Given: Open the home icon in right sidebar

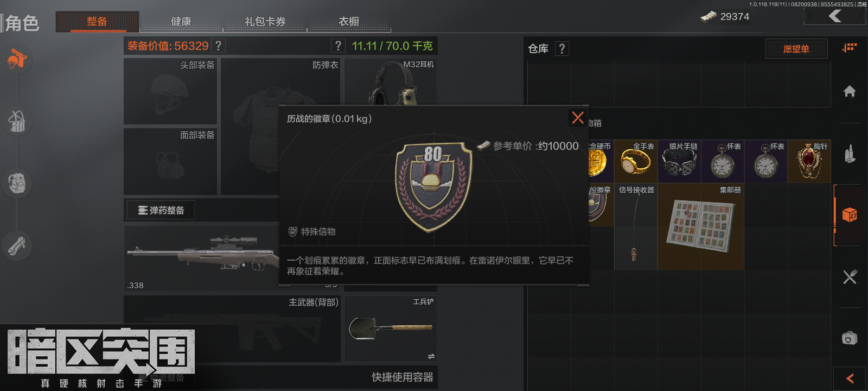Looking at the screenshot, I should (850, 91).
